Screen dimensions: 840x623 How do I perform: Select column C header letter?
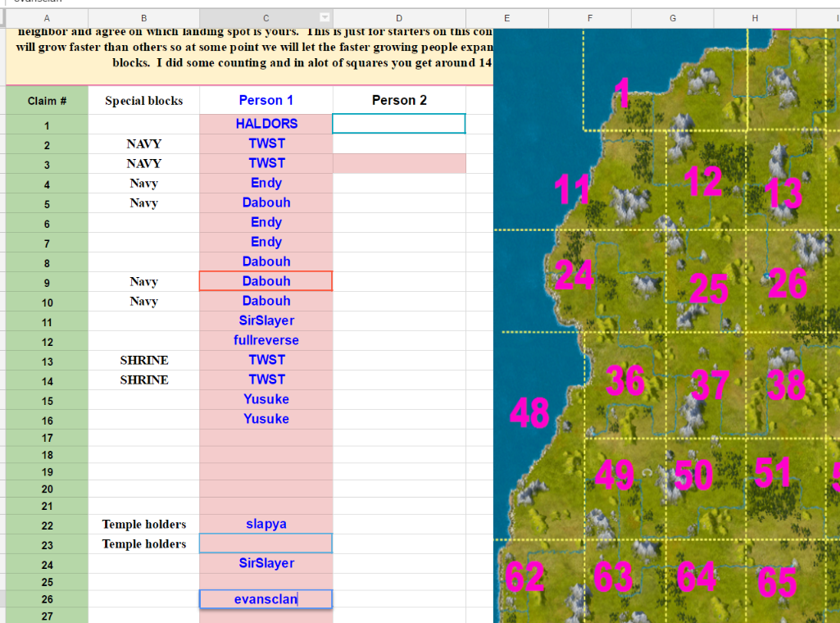tap(266, 18)
